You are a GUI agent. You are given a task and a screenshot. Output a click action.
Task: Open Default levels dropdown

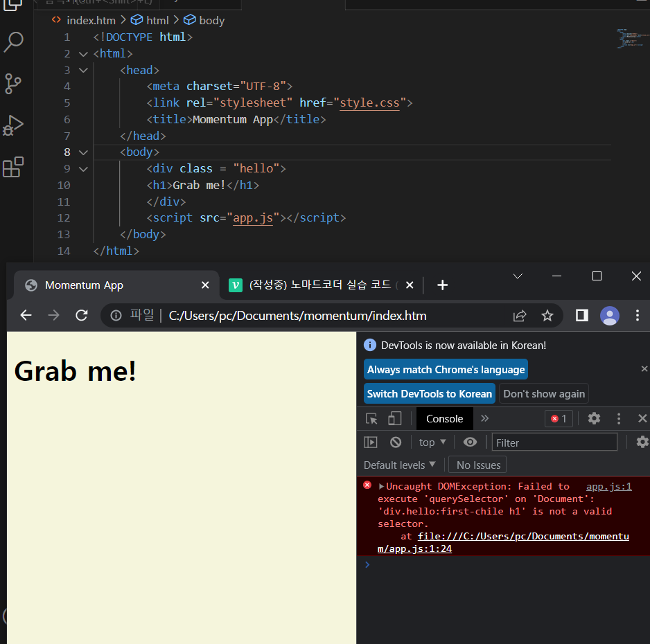click(x=399, y=465)
